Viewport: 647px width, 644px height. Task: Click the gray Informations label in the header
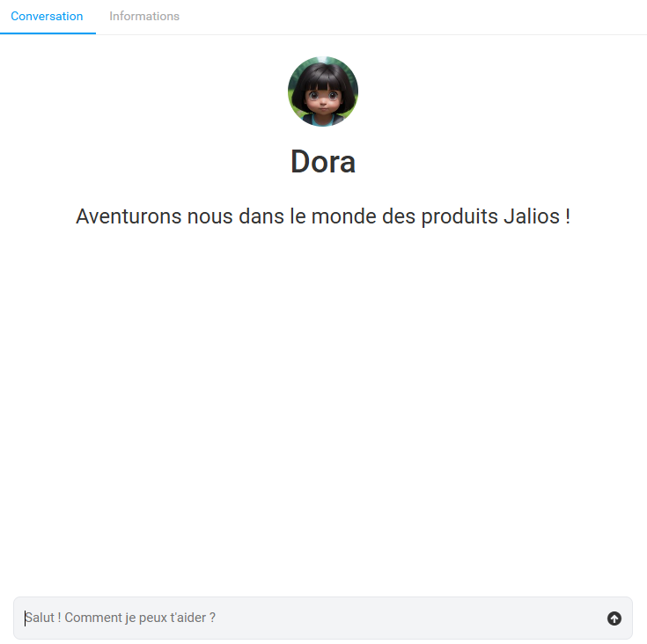point(144,16)
